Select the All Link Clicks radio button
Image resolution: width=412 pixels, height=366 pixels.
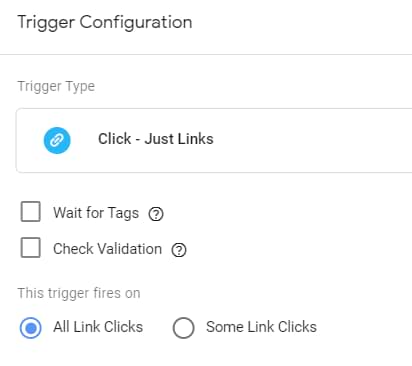point(31,328)
